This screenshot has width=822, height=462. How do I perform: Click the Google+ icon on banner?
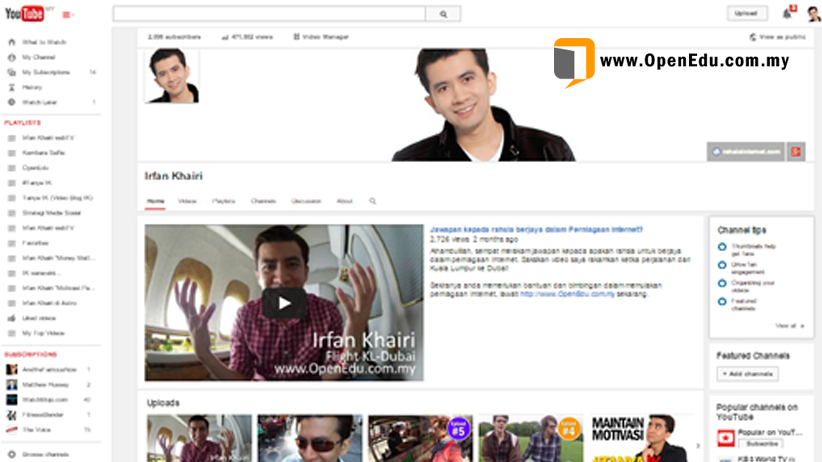click(x=796, y=152)
